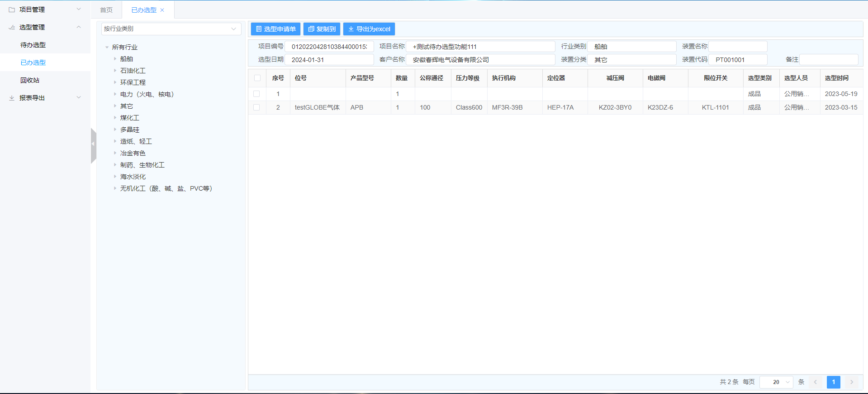
Task: Expand the 海水淡化 tree node
Action: [x=115, y=177]
